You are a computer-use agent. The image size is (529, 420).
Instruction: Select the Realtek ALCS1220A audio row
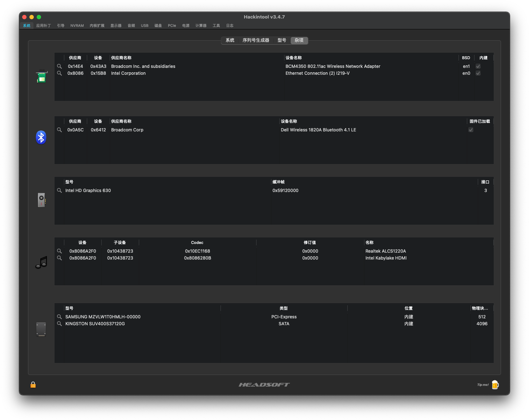pyautogui.click(x=274, y=251)
